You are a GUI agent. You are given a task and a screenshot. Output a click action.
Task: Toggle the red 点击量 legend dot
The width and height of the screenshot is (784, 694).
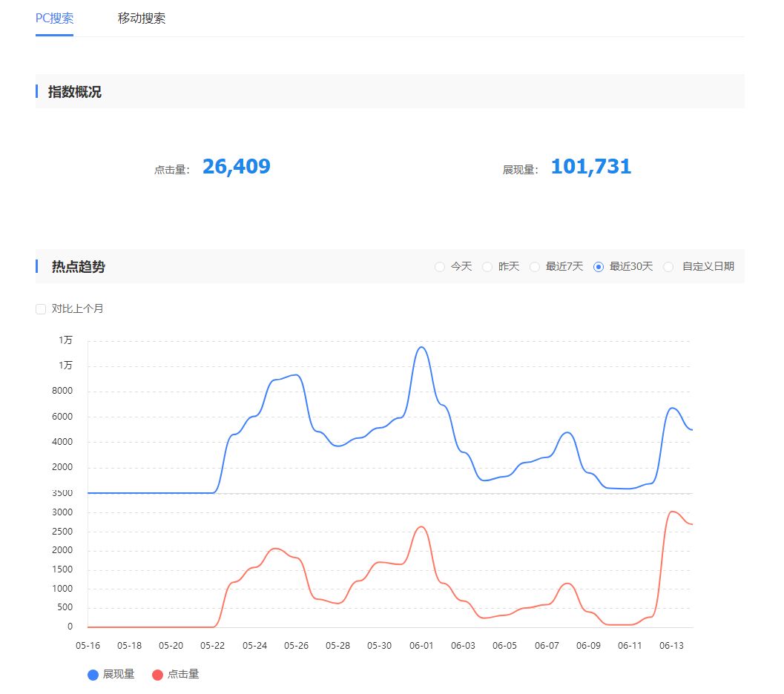[x=157, y=675]
